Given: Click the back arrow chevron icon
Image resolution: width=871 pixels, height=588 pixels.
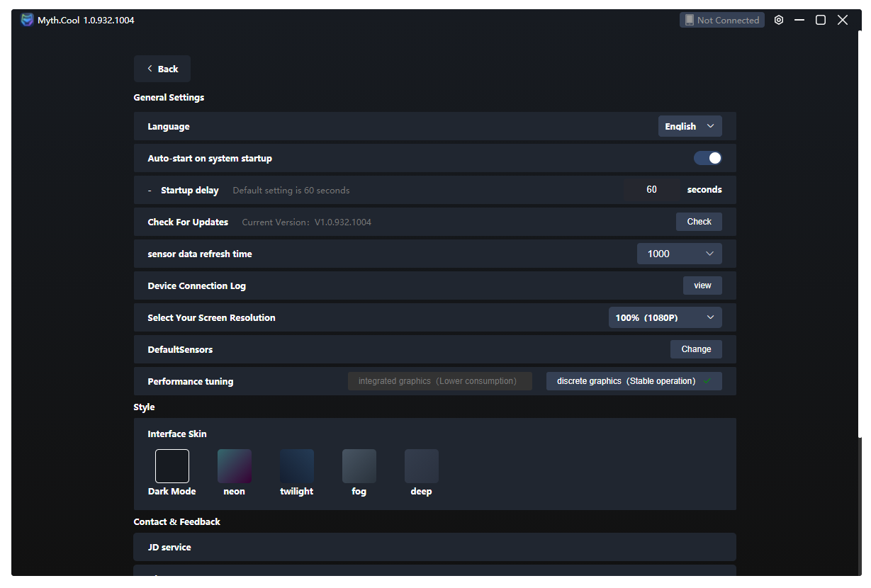Looking at the screenshot, I should pyautogui.click(x=150, y=69).
